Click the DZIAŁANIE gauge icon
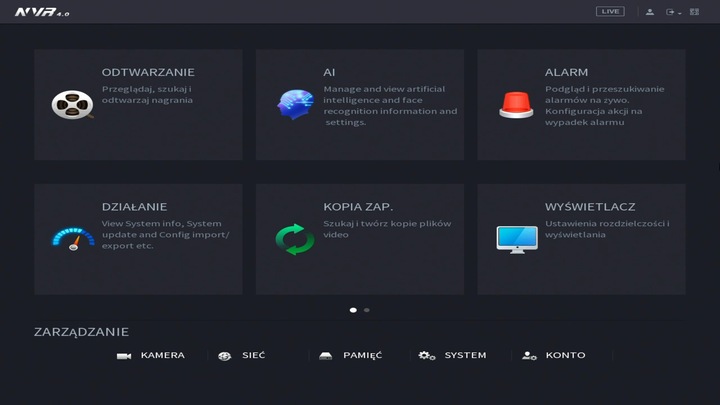This screenshot has height=405, width=720. 72,239
